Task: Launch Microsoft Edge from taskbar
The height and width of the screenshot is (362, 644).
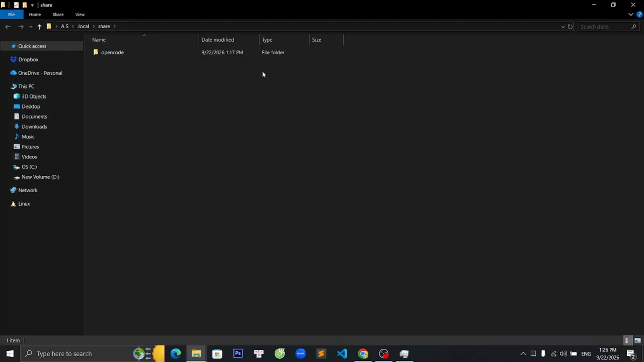Action: pos(175,354)
